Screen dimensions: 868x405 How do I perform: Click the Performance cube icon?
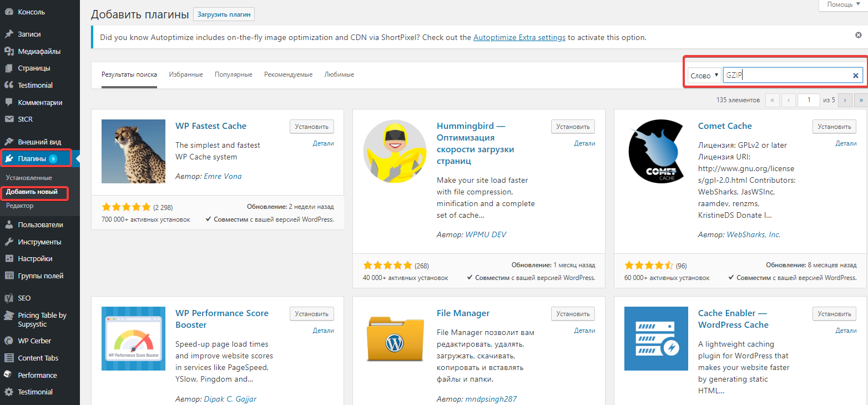(9, 375)
